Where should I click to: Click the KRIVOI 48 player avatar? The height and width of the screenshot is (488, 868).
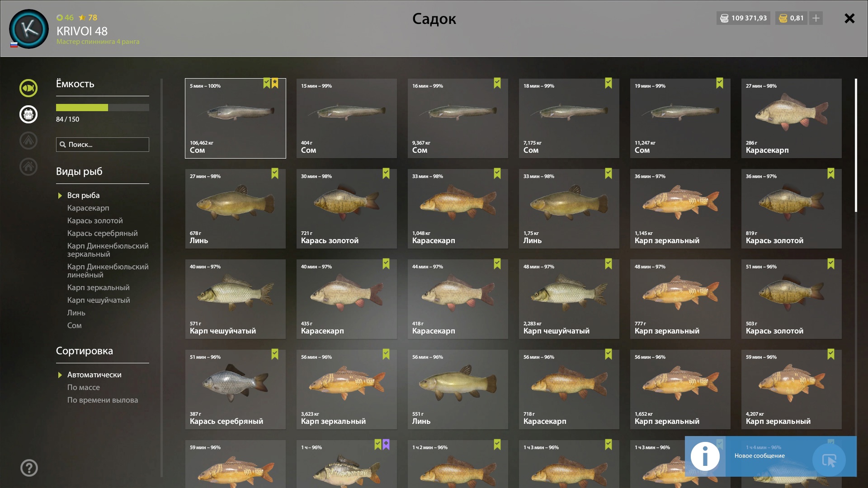tap(29, 29)
